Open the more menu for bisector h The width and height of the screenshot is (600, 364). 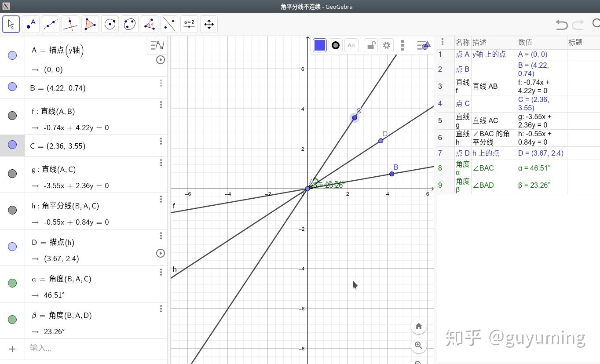click(x=161, y=200)
